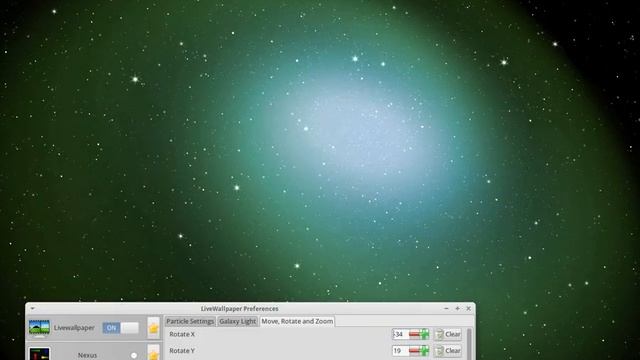
Task: Click the Rotate X value field
Action: coord(400,334)
